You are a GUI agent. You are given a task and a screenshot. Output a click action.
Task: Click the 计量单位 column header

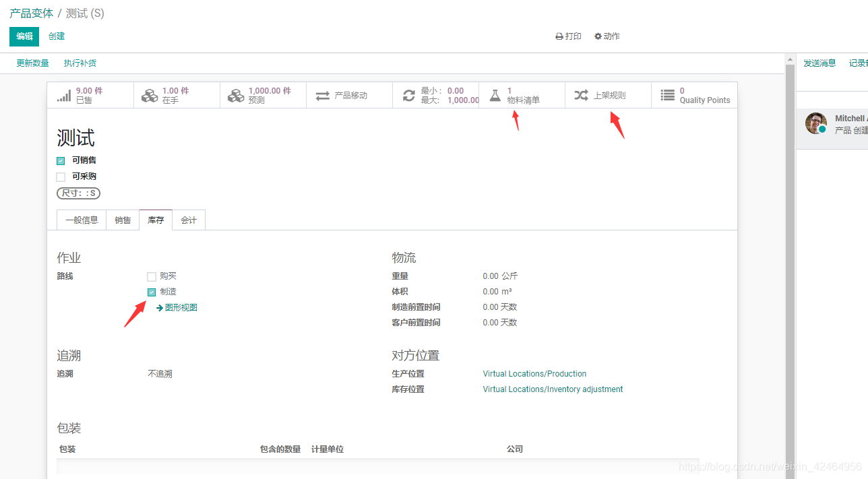point(328,449)
